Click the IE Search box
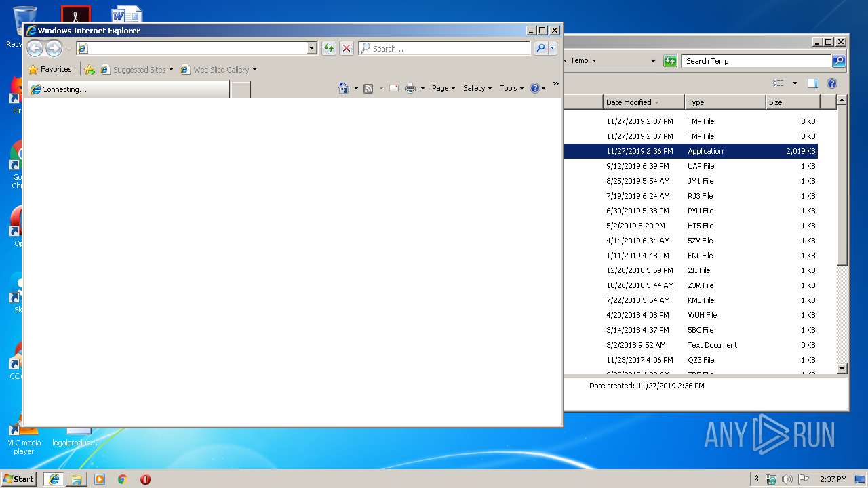The height and width of the screenshot is (488, 868). (x=444, y=48)
